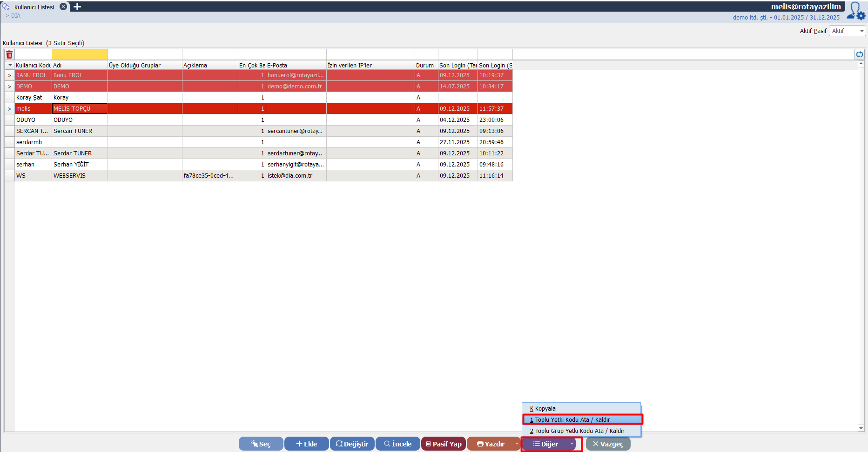Select Toplu Yetki Kodu Ata / Kaldır
The height and width of the screenshot is (452, 868).
point(582,420)
